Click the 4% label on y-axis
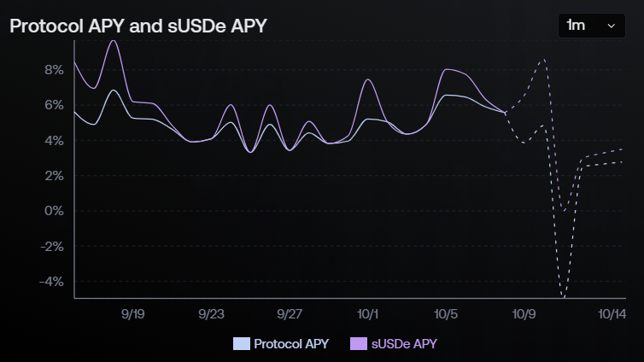This screenshot has width=644, height=362. tap(54, 141)
